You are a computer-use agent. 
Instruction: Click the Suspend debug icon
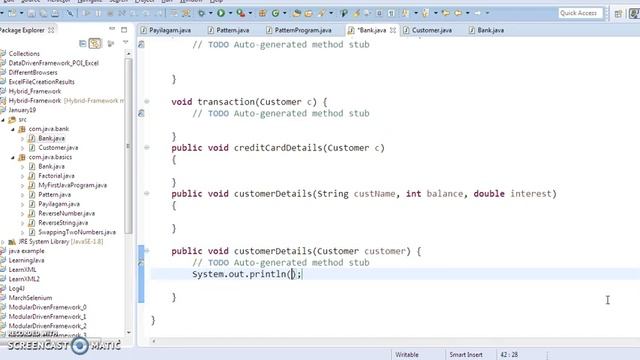coord(98,13)
